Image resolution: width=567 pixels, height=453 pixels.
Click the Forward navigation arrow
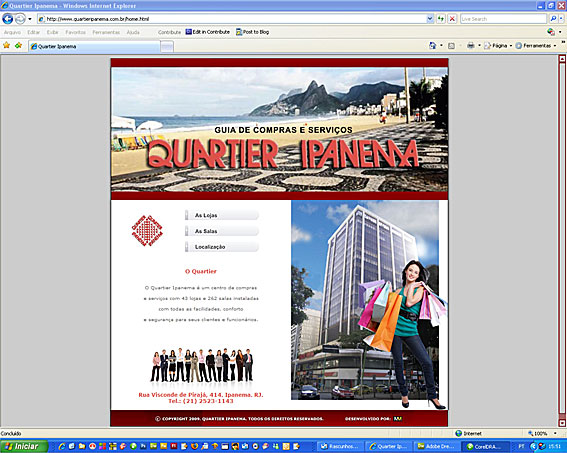(20, 19)
